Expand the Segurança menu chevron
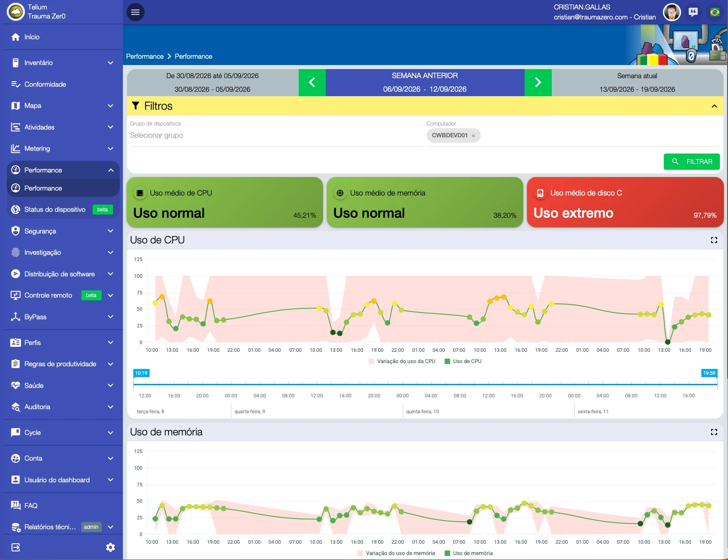 (x=110, y=231)
